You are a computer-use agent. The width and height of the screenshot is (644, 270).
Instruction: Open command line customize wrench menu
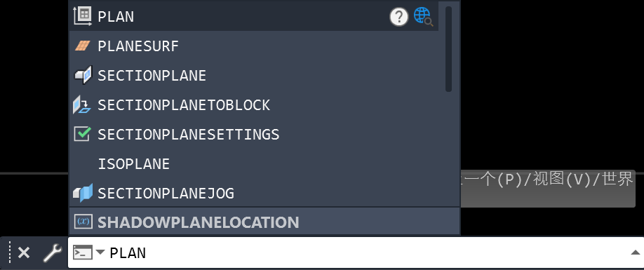[52, 252]
